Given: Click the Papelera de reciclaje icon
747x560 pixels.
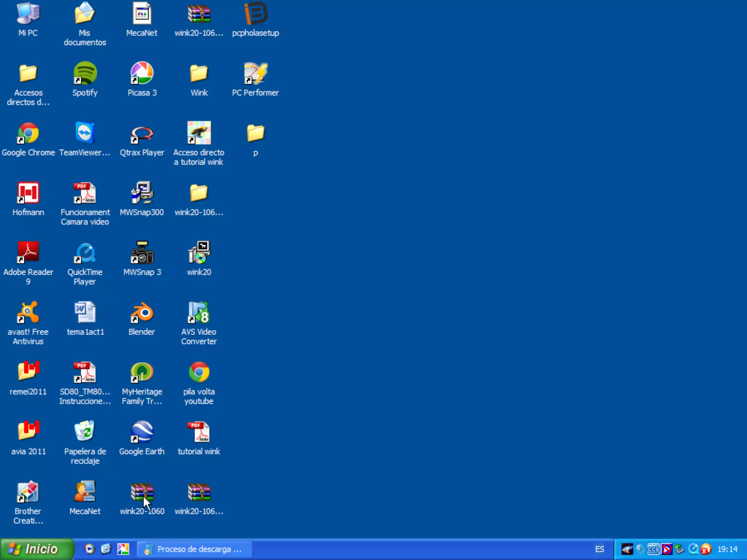Looking at the screenshot, I should [85, 431].
